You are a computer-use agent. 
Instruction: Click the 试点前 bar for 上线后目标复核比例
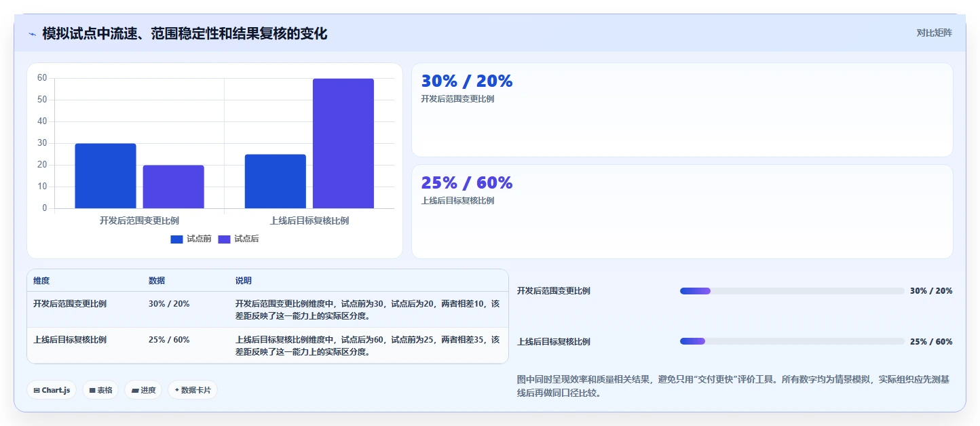[x=275, y=181]
